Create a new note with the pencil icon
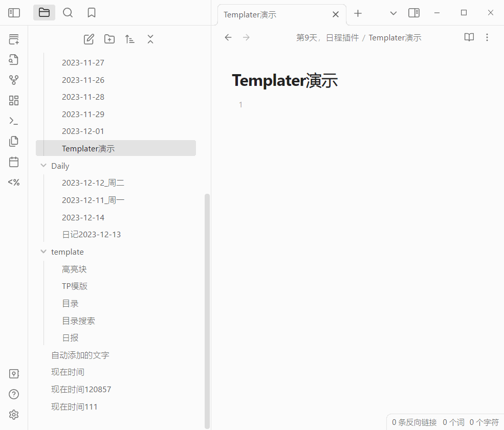 [x=89, y=39]
